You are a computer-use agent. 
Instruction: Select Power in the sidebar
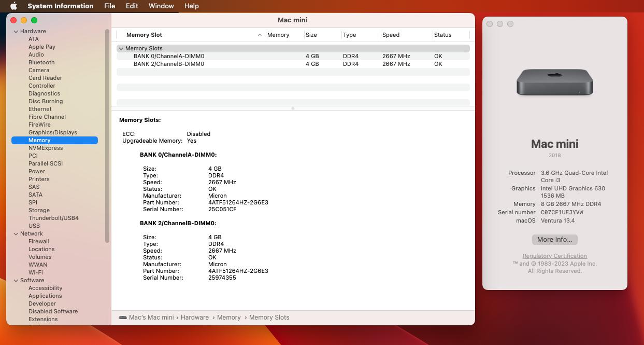coord(37,171)
